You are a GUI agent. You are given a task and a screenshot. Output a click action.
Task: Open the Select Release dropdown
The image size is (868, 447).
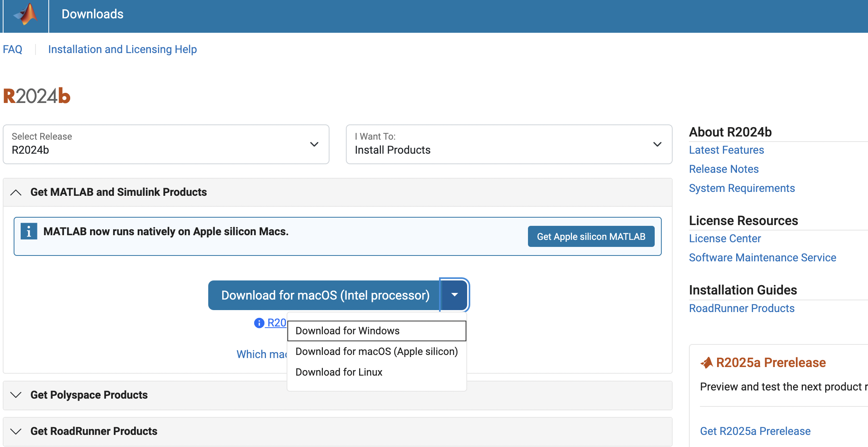click(166, 144)
